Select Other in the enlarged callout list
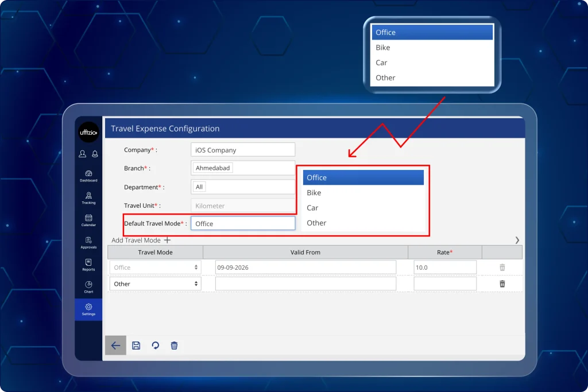 [432, 77]
